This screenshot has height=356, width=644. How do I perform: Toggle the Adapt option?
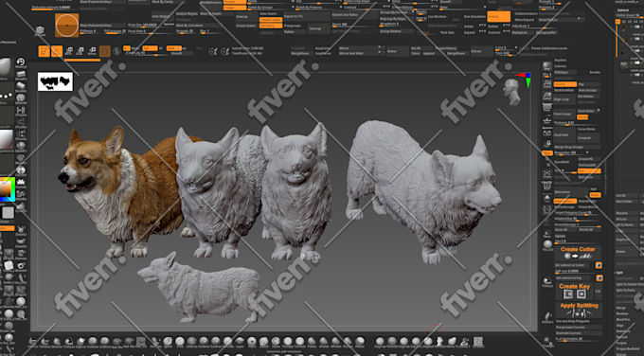pyautogui.click(x=595, y=195)
